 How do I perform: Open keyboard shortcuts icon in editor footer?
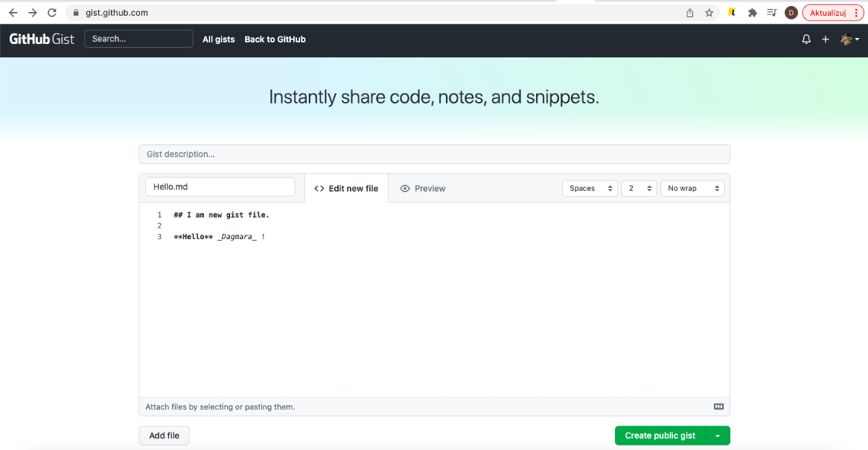click(718, 407)
